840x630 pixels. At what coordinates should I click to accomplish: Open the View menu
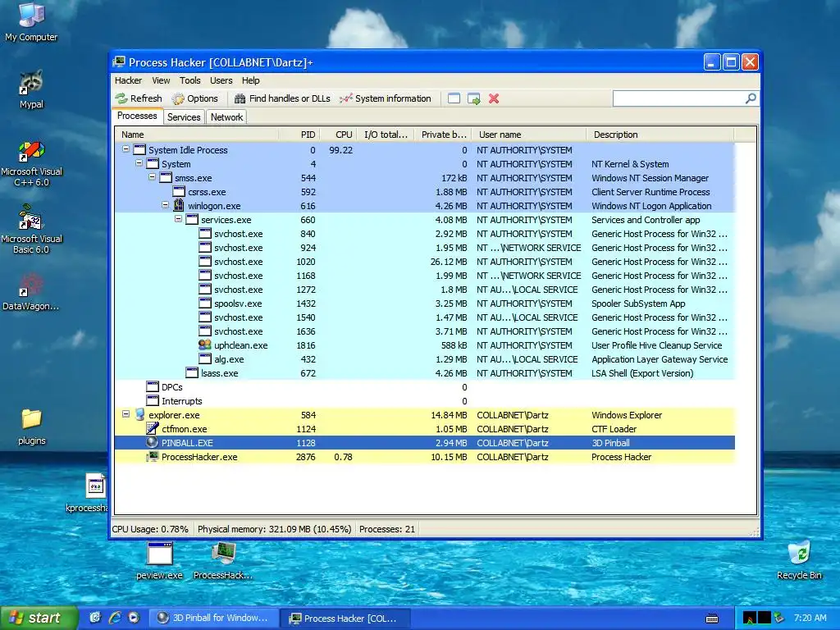pos(161,80)
